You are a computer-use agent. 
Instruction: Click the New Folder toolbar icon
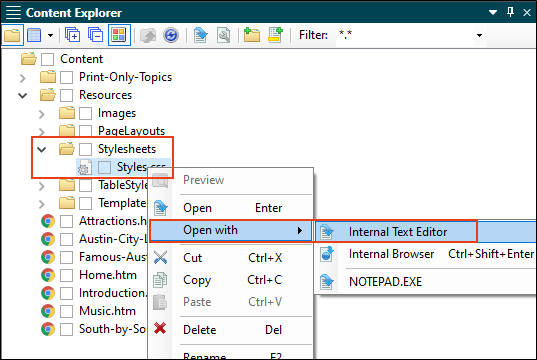pyautogui.click(x=252, y=35)
